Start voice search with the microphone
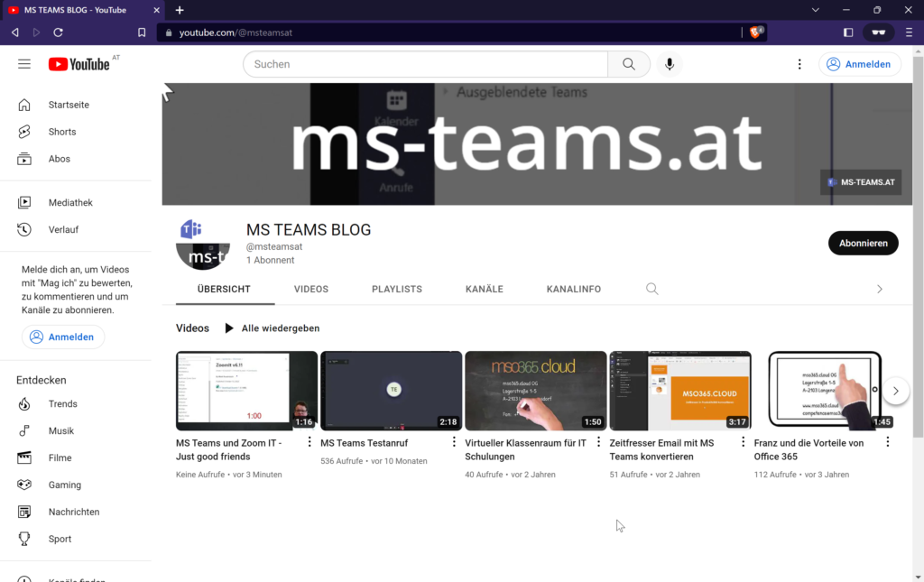This screenshot has height=582, width=924. (x=670, y=64)
